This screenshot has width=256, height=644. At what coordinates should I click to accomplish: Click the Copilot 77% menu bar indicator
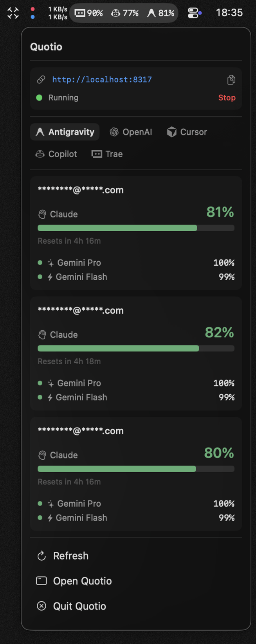125,13
